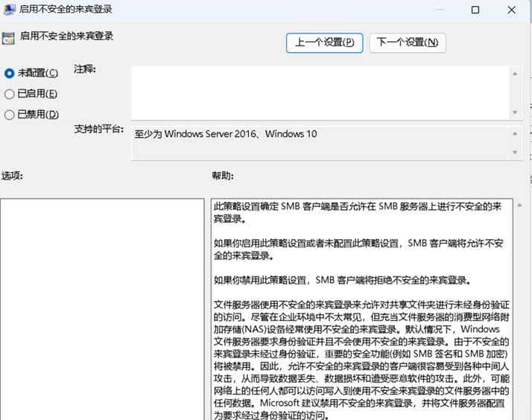Click the up arrow of the supported platform scrollbar
The image size is (532, 420).
click(x=515, y=134)
